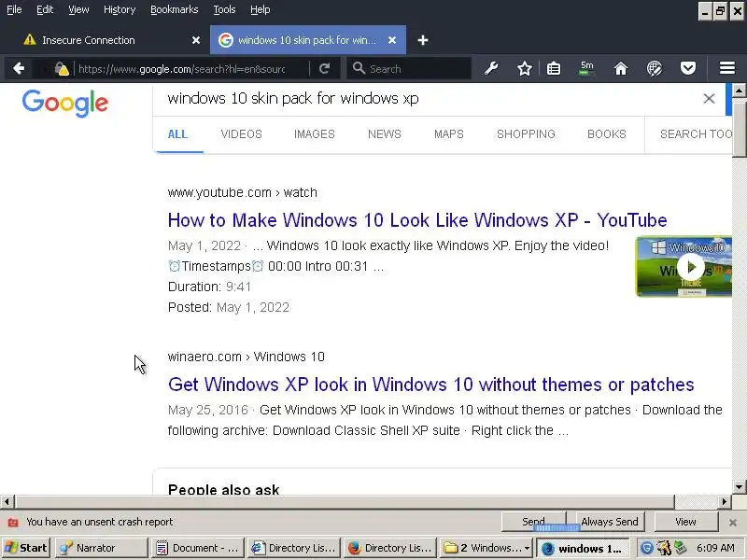Click the vertical scrollbar up arrow
The width and height of the screenshot is (747, 560).
[739, 90]
